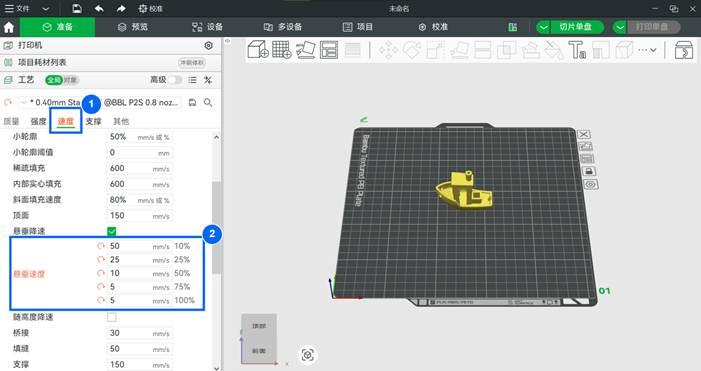Select the Rotate tool icon
701x371 pixels.
(x=412, y=50)
